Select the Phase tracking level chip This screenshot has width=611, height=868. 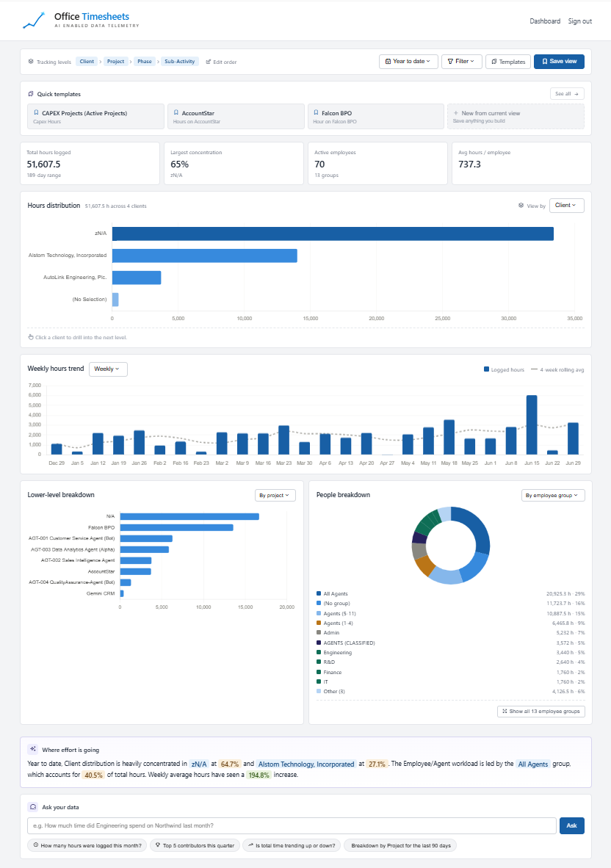click(145, 62)
